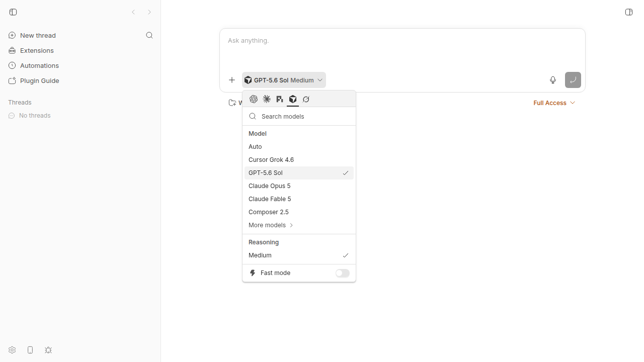Switch to the Anthropic starburst provider tab
Viewport: 644px width, 362px height.
tap(267, 99)
